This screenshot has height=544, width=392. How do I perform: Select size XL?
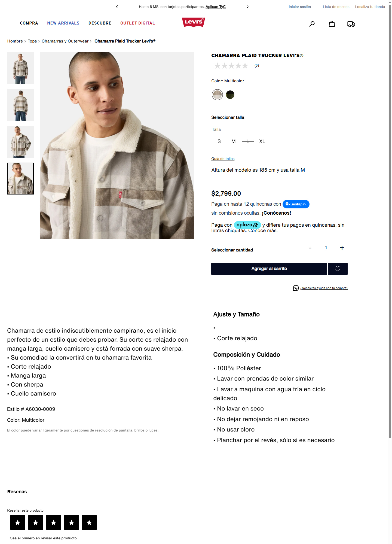click(262, 141)
